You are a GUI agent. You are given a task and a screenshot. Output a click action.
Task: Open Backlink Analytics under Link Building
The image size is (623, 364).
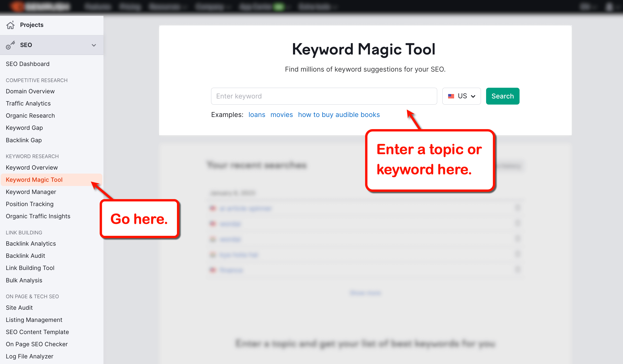31,244
